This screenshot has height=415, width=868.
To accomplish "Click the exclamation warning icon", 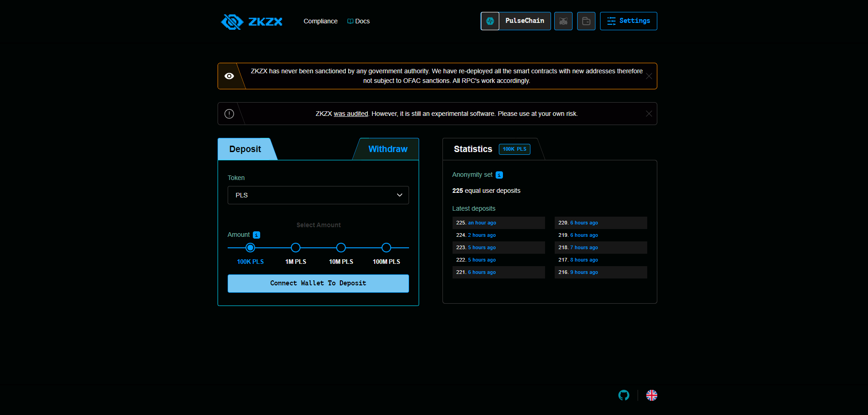I will [x=229, y=114].
